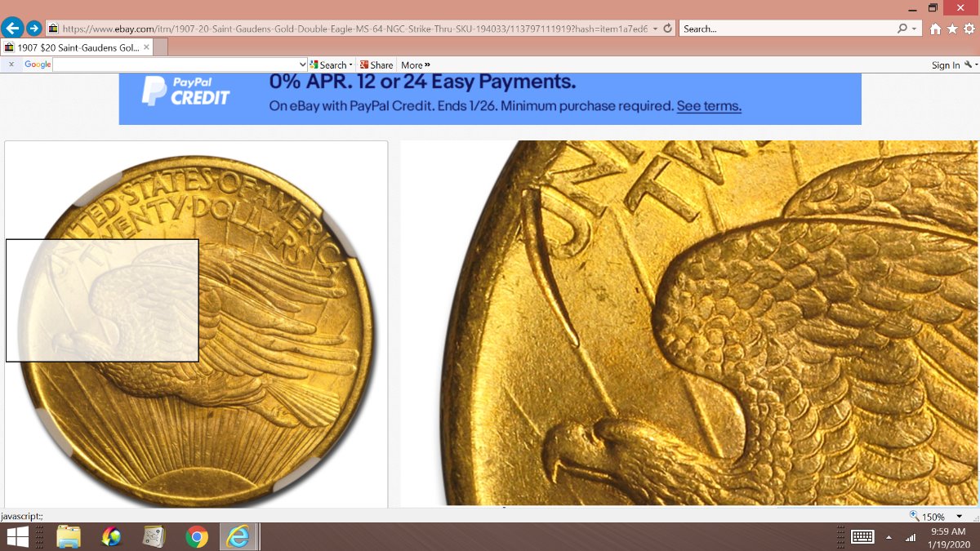The width and height of the screenshot is (980, 551).
Task: Launch Google Chrome from the taskbar
Action: pyautogui.click(x=196, y=536)
